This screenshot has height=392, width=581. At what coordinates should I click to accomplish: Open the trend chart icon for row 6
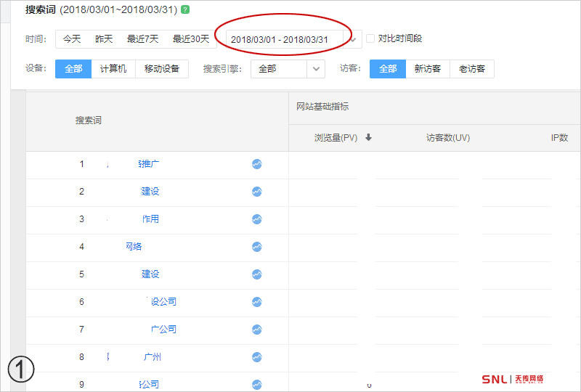click(256, 302)
